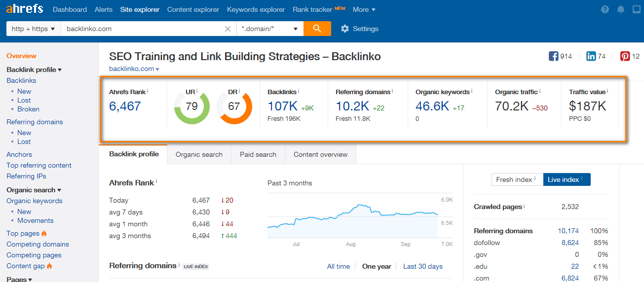Open the Alerts menu item

tap(104, 9)
